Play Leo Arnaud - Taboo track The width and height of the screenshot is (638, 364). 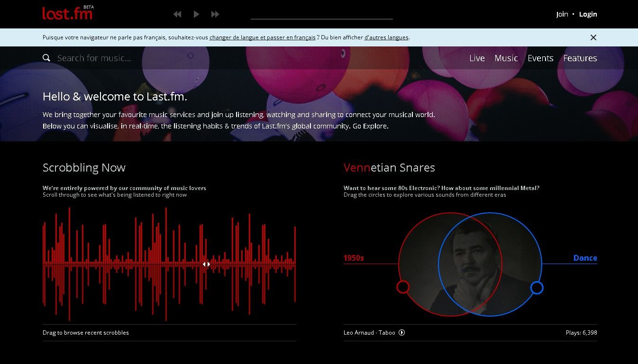click(x=402, y=333)
